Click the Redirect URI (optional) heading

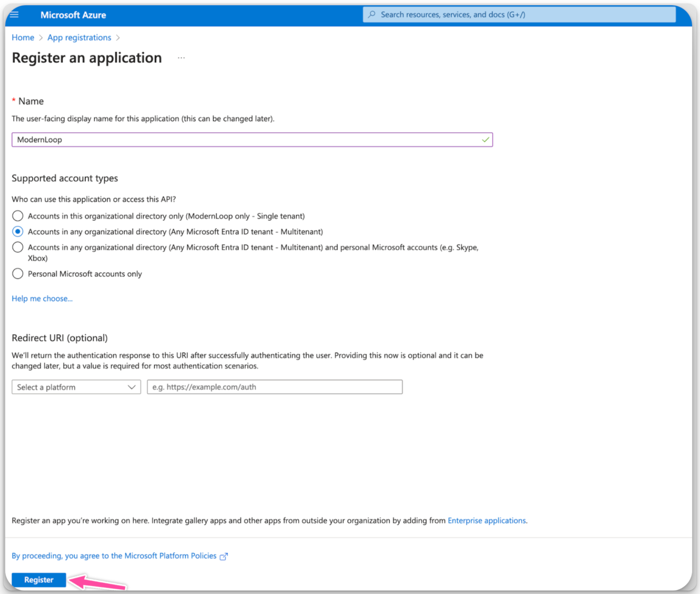pyautogui.click(x=60, y=338)
